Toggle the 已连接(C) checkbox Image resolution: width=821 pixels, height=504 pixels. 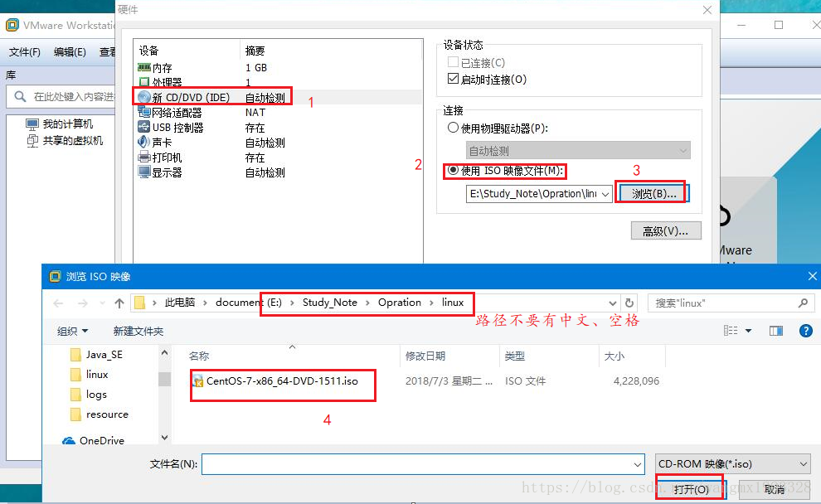coord(454,62)
